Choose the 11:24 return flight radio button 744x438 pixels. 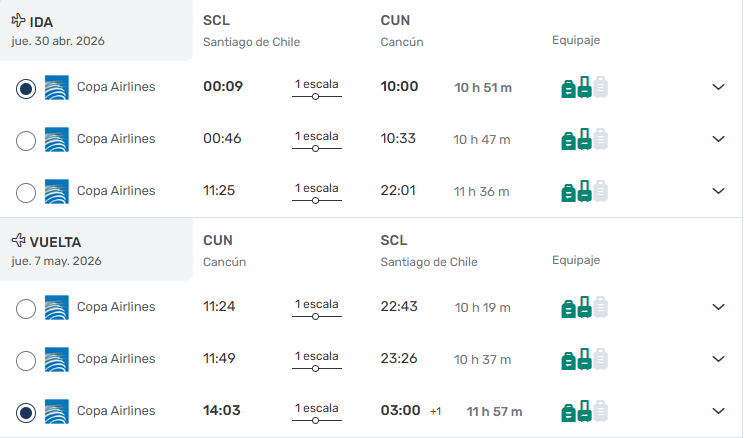(27, 309)
